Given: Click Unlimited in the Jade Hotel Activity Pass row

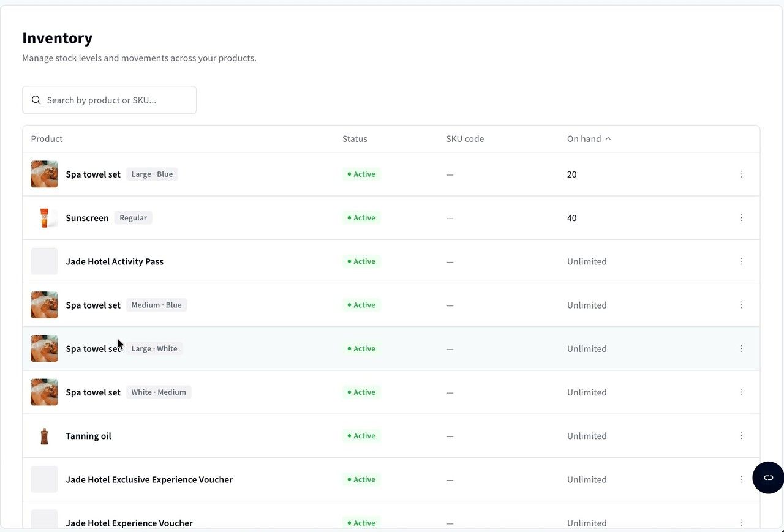Looking at the screenshot, I should [587, 261].
